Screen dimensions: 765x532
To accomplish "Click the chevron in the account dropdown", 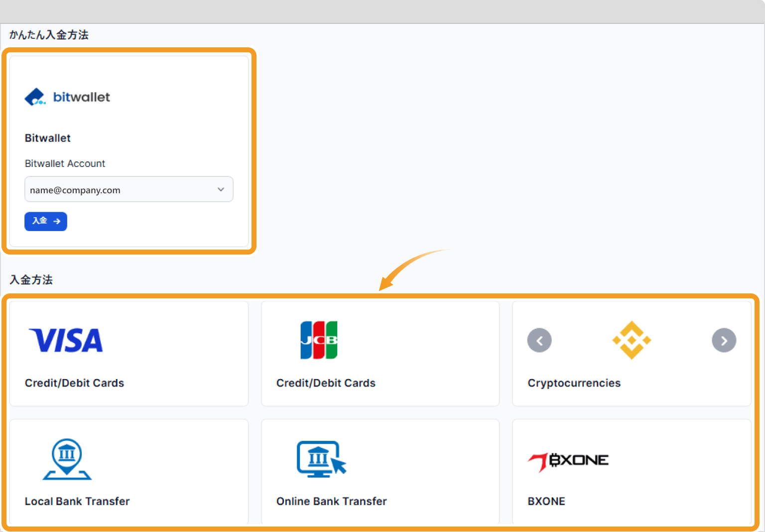I will [x=221, y=189].
